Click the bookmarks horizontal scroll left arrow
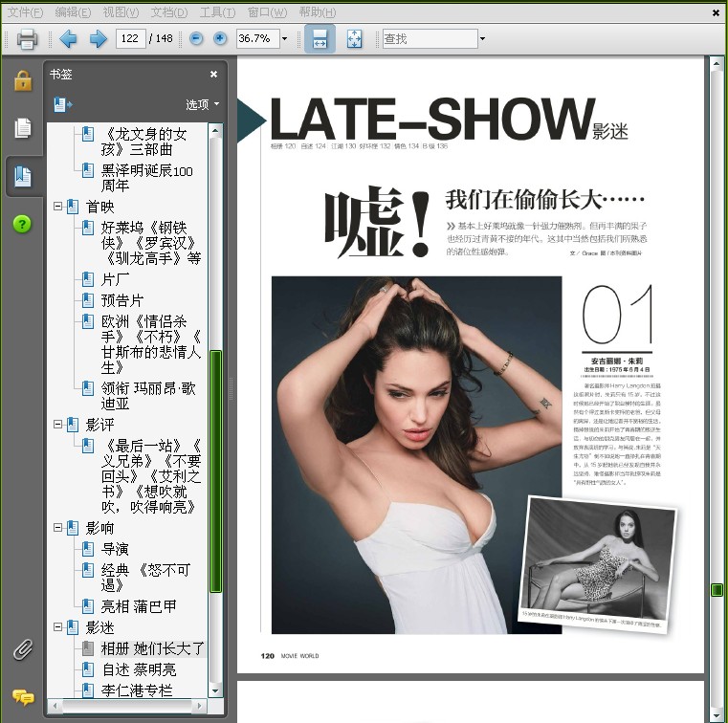728x723 pixels. [x=55, y=706]
